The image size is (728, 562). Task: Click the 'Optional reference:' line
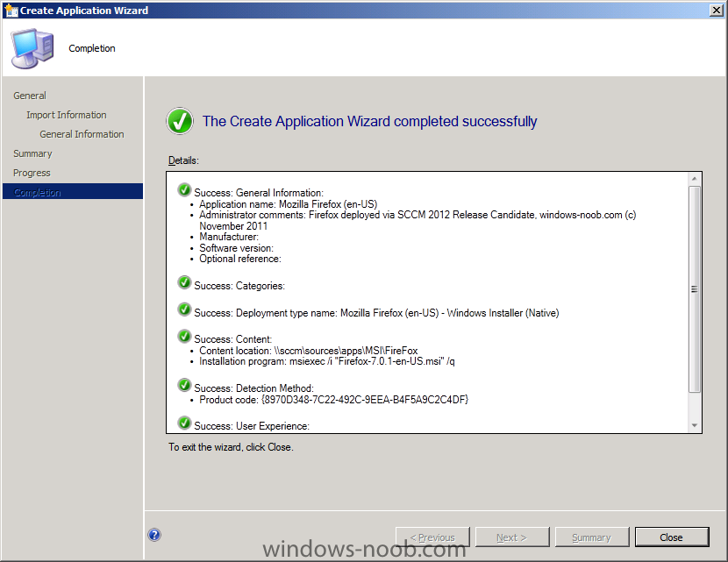tap(240, 259)
